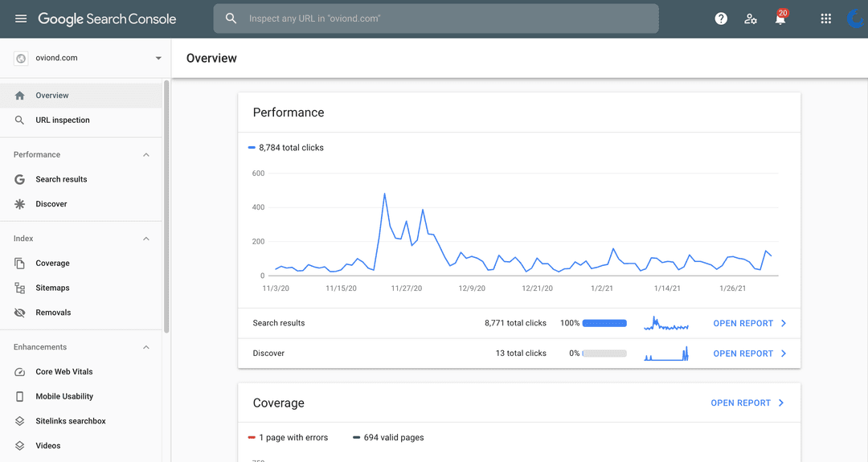Click chevron next to Search results Open Report
868x462 pixels.
pos(784,323)
